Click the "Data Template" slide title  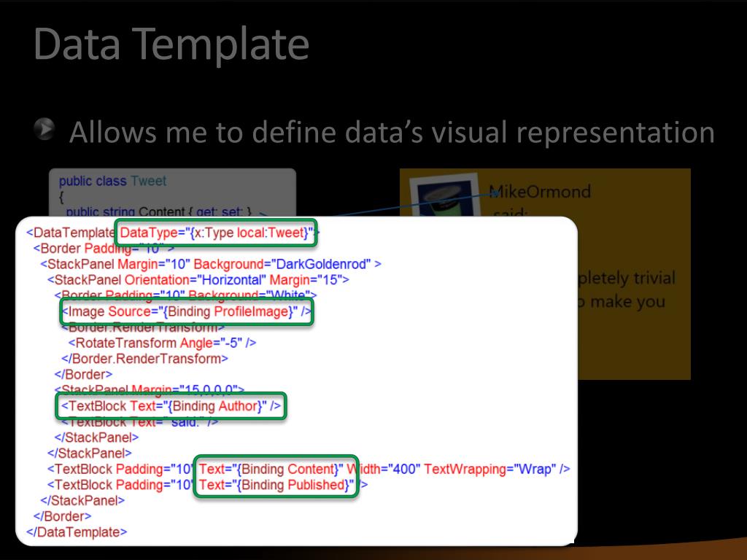tap(171, 44)
